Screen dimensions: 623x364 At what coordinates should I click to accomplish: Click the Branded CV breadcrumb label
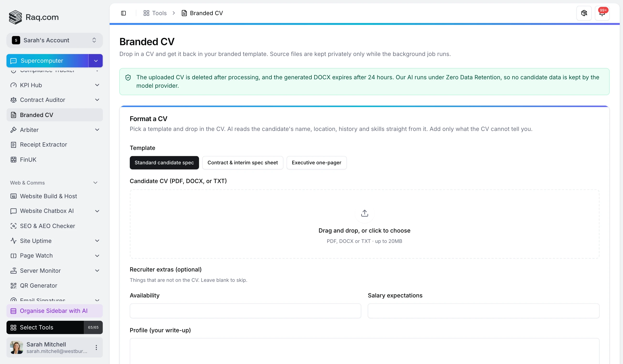point(206,13)
